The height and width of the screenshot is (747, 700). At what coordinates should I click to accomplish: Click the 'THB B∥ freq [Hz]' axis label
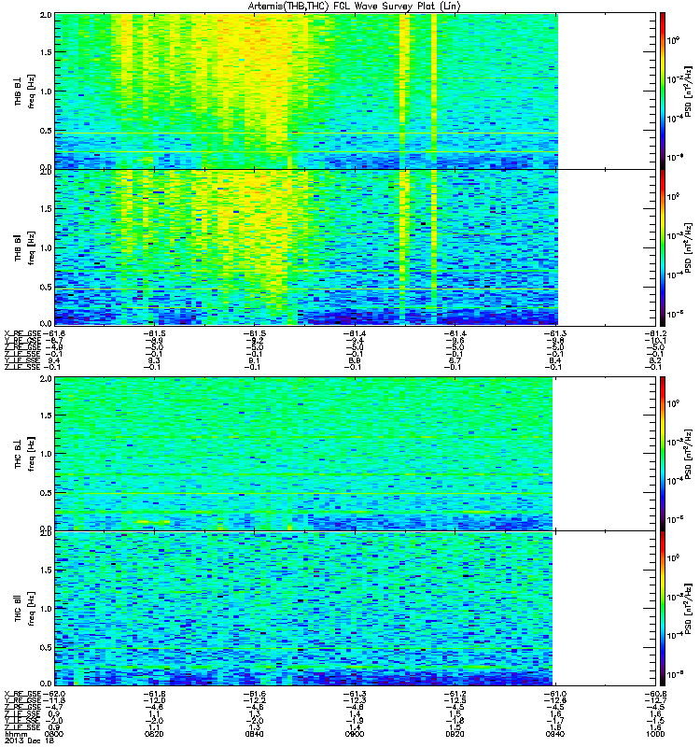(24, 247)
